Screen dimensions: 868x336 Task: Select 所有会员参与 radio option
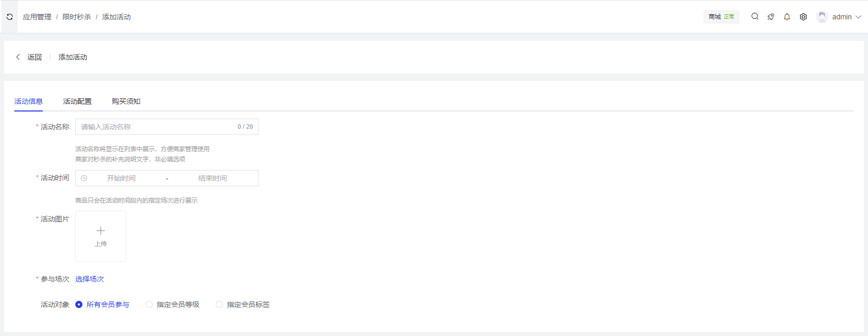click(x=79, y=304)
